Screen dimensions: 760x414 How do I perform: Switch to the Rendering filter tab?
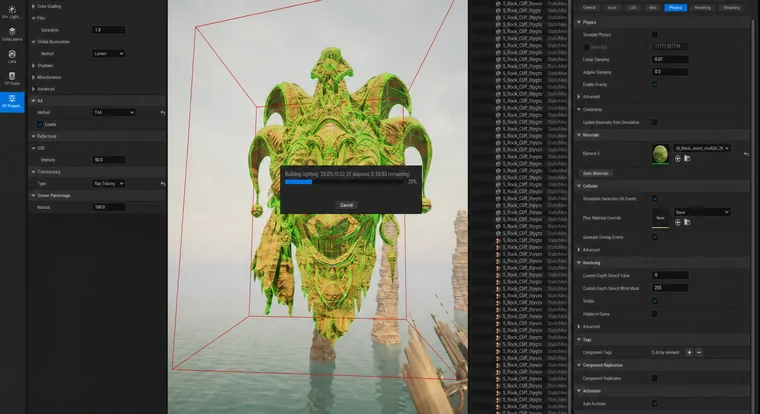[x=702, y=7]
